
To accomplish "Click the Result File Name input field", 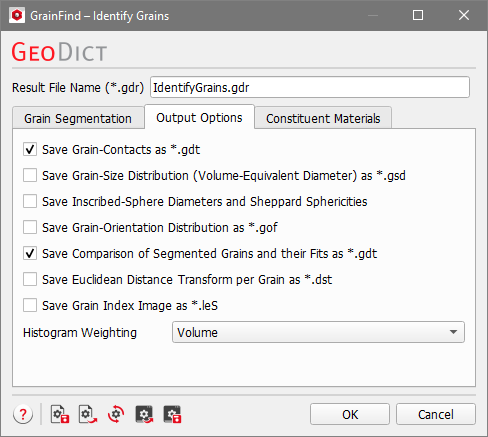I will point(310,87).
